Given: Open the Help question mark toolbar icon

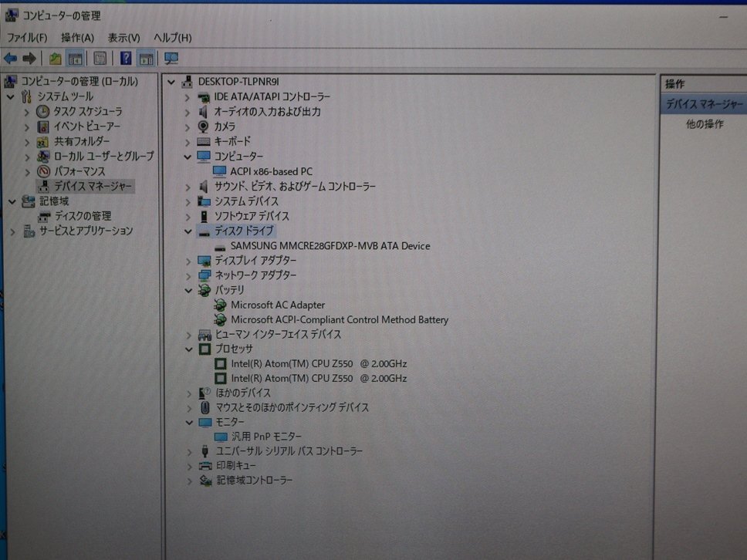Looking at the screenshot, I should click(x=125, y=59).
